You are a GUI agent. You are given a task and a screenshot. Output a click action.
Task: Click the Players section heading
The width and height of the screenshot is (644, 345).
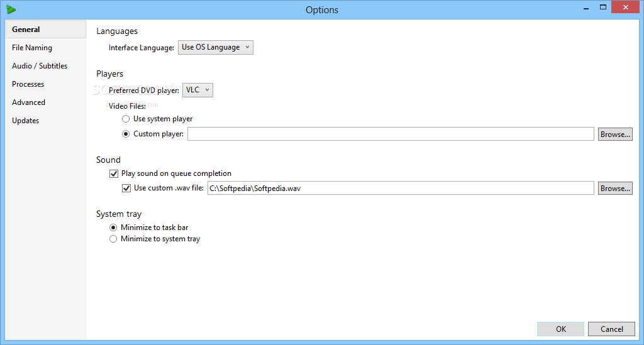click(109, 74)
